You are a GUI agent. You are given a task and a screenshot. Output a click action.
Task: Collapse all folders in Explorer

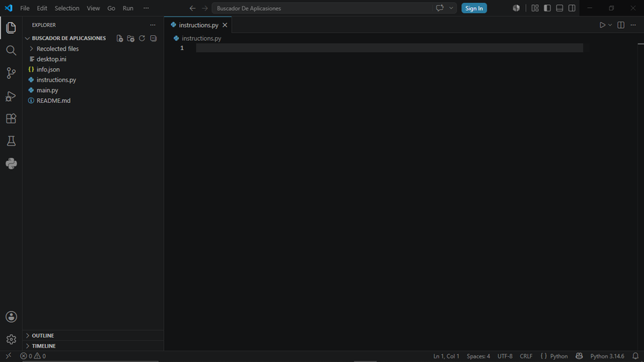153,38
